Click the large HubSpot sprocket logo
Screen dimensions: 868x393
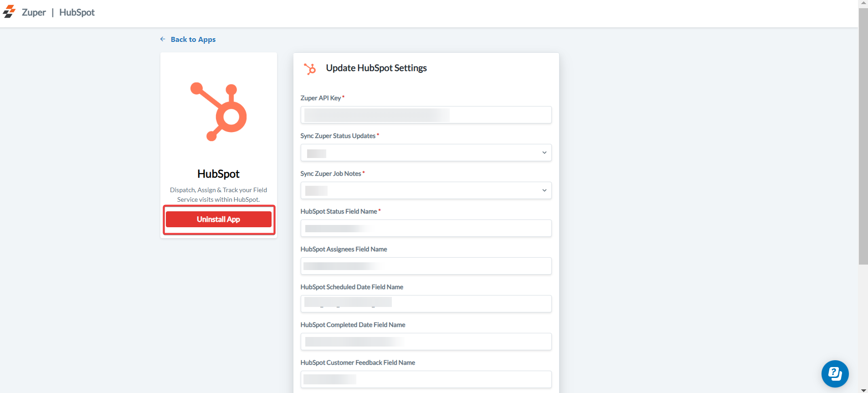point(219,112)
